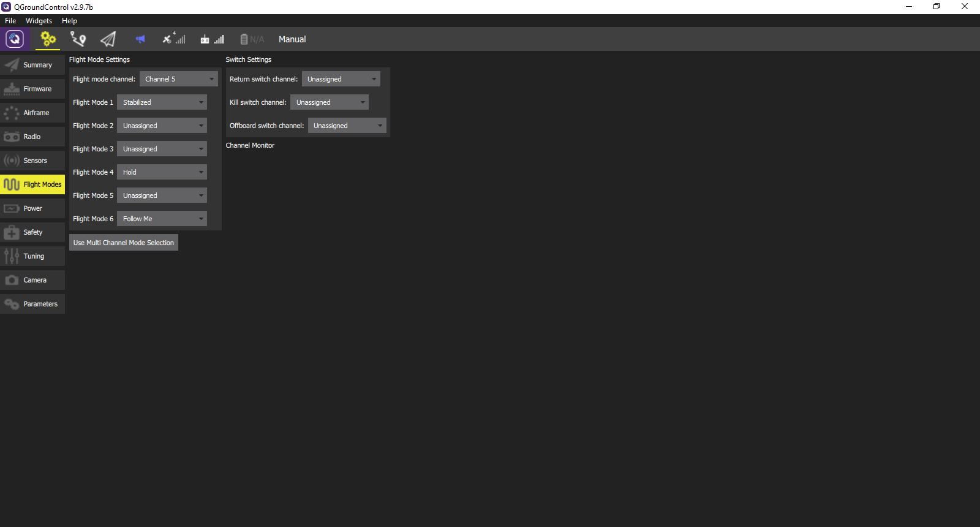Open the File menu
980x527 pixels.
click(x=10, y=21)
